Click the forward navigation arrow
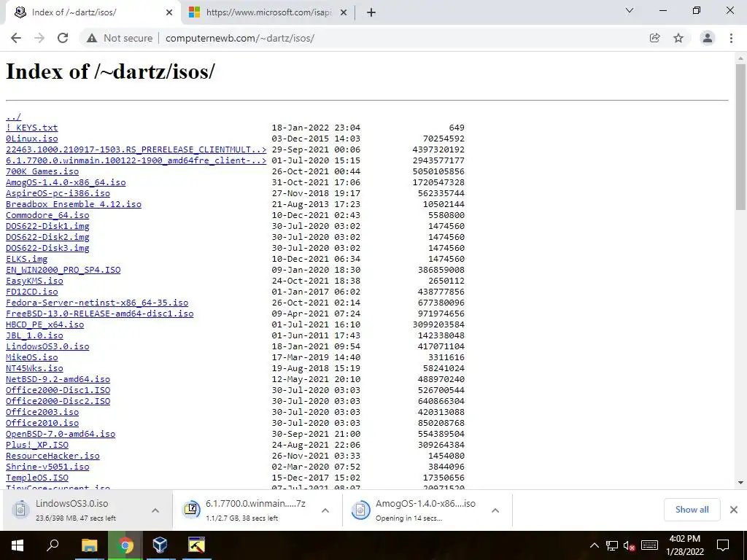Image resolution: width=747 pixels, height=560 pixels. point(39,38)
